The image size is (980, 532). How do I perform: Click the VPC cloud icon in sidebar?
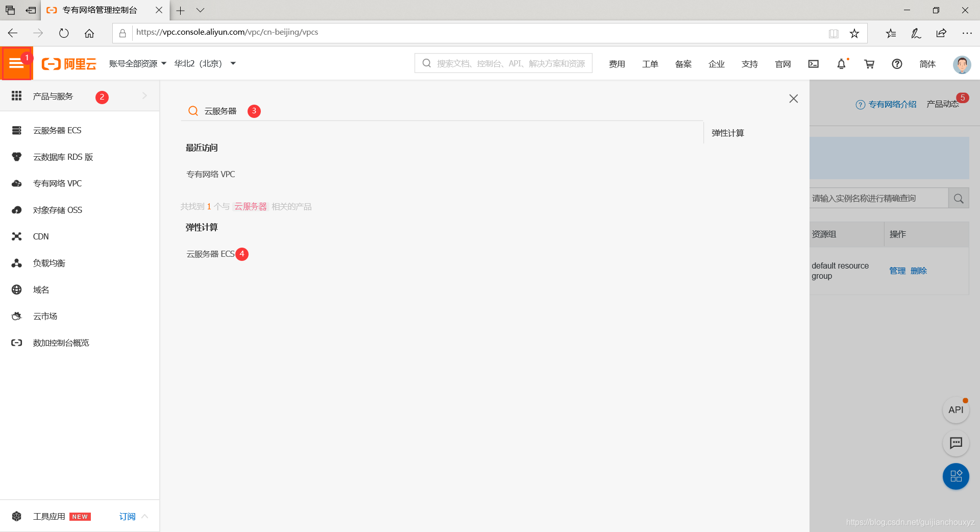pyautogui.click(x=17, y=183)
